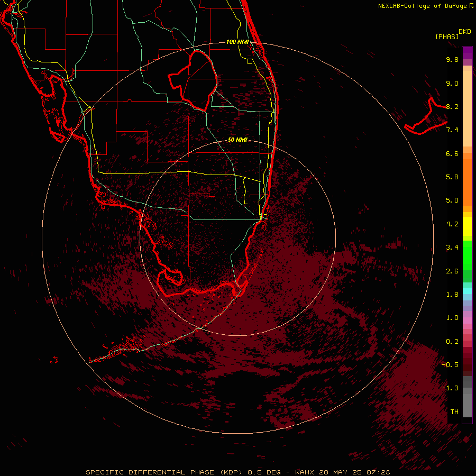Pick the pink segment of the color bar
Image resolution: width=476 pixels, height=476 pixels.
pos(467,321)
